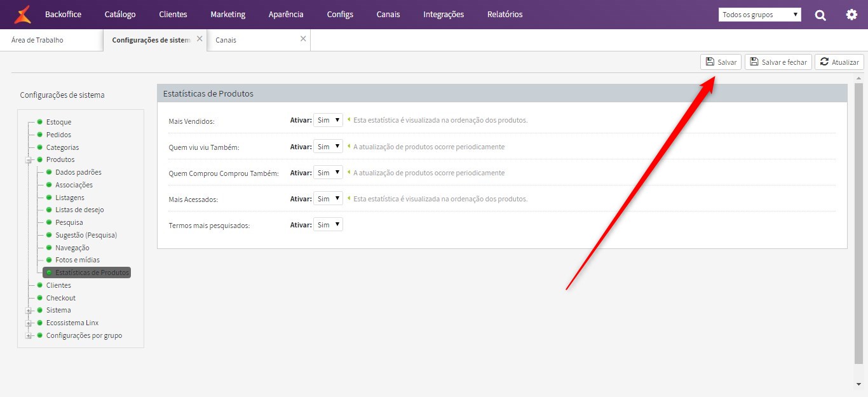Select Ecossistema Linx in the tree

72,323
